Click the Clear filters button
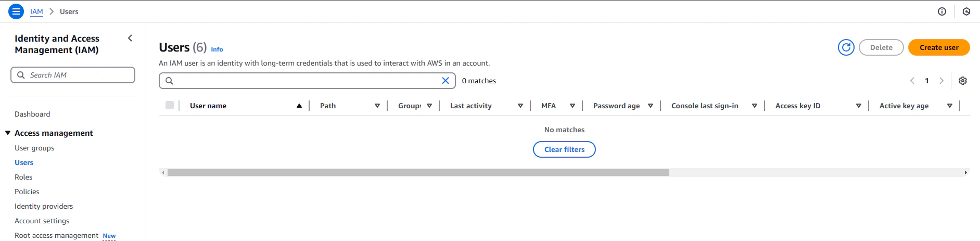The width and height of the screenshot is (980, 241). click(564, 149)
